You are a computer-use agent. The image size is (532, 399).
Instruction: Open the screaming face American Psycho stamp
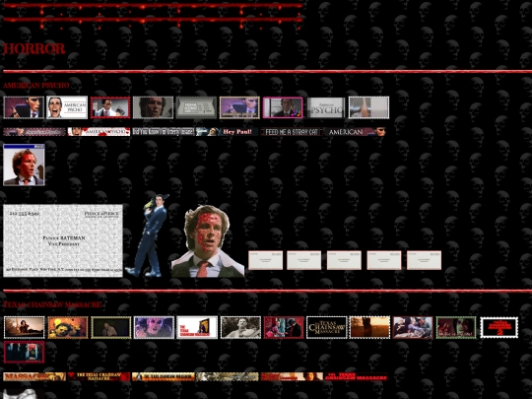point(67,107)
